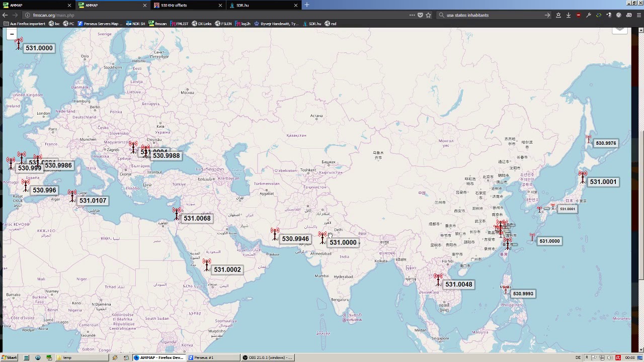Save page to Pocket icon
The height and width of the screenshot is (362, 644).
420,15
